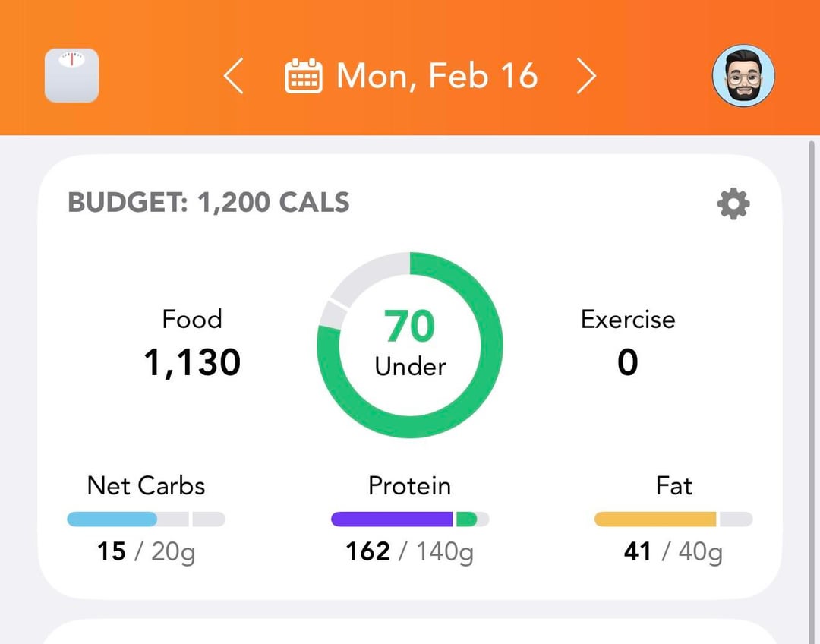The image size is (820, 644).
Task: Open budget settings gear icon
Action: (x=733, y=204)
